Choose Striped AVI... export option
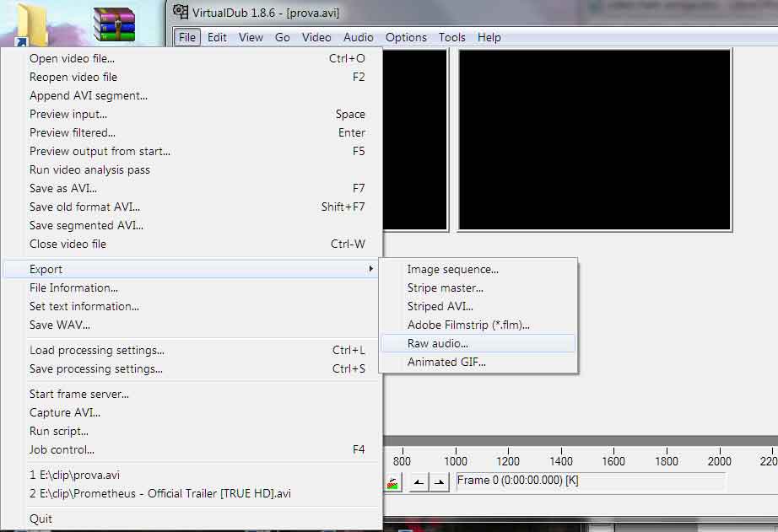The width and height of the screenshot is (778, 532). tap(478, 306)
